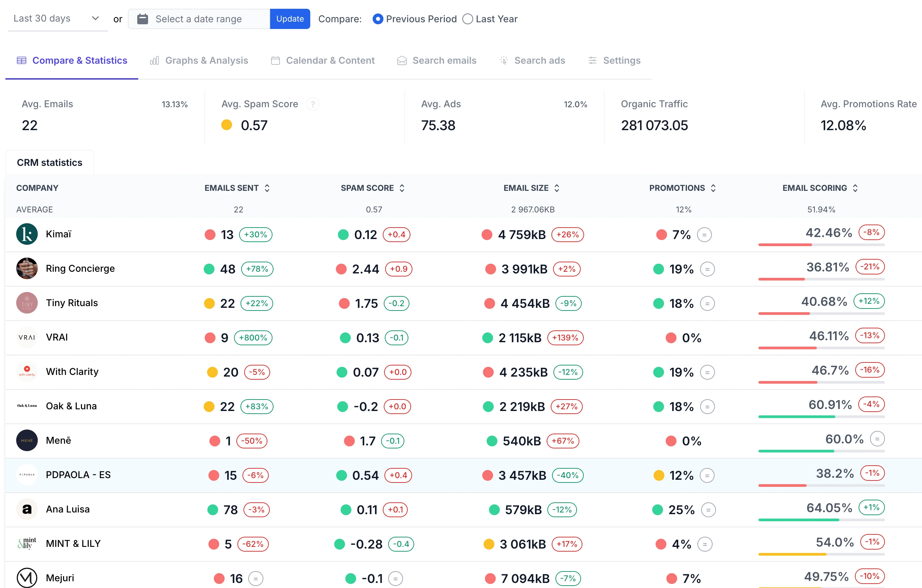Click the PDPAOLA - ES logo

tap(27, 475)
